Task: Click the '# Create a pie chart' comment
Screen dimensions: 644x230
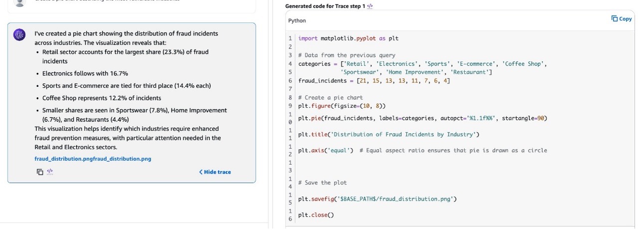Action: point(330,98)
